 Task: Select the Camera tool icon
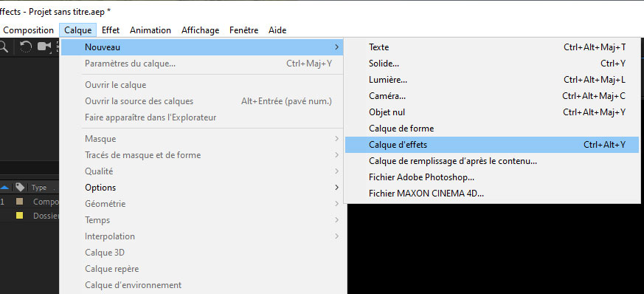coord(44,47)
